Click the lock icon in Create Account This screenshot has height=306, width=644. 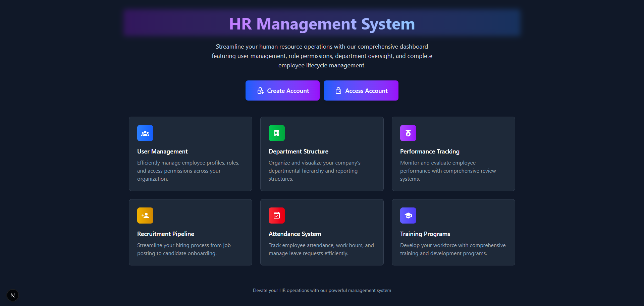click(x=260, y=91)
